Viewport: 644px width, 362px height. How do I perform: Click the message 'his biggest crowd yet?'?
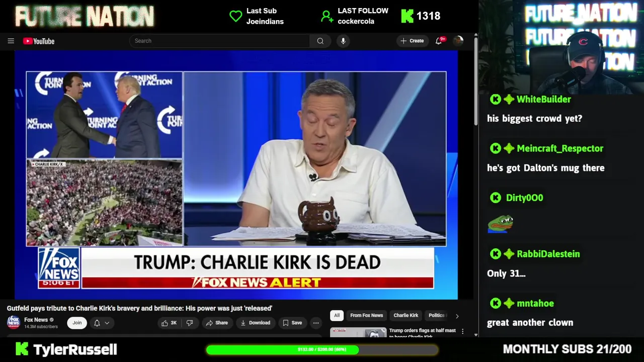pyautogui.click(x=534, y=119)
